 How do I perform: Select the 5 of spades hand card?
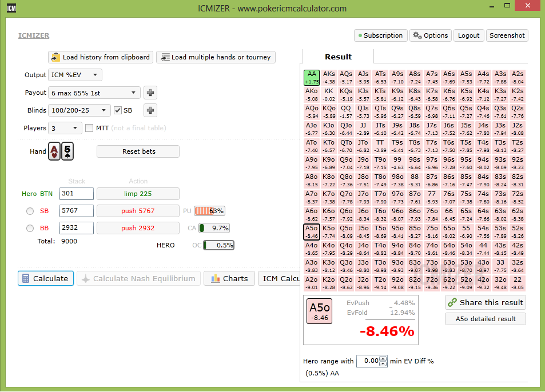[67, 151]
